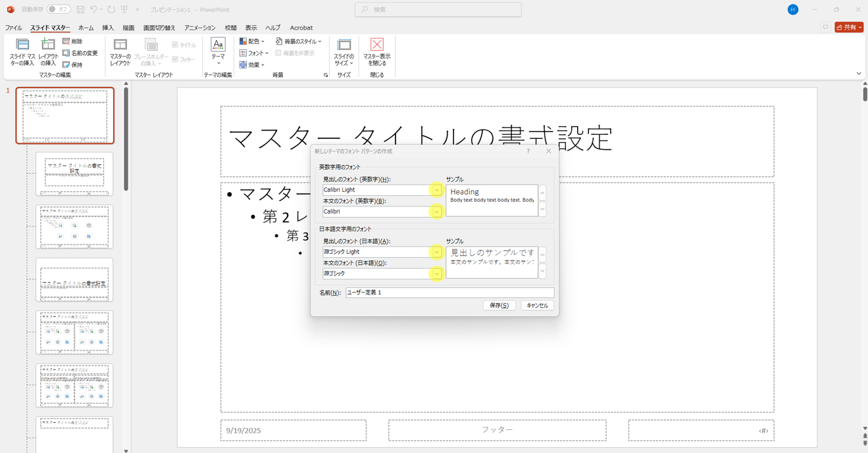Click the 名前の変更 icon
This screenshot has width=868, height=453.
tap(66, 53)
